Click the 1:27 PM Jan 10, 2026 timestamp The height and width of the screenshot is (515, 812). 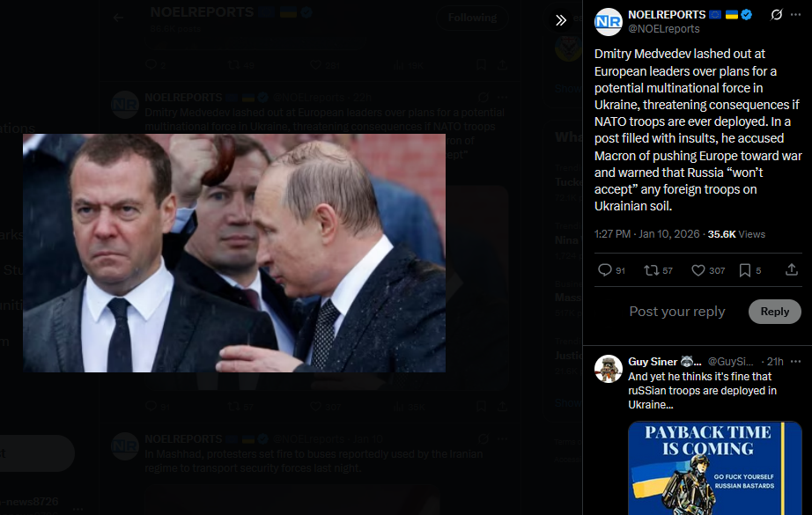[x=646, y=234]
